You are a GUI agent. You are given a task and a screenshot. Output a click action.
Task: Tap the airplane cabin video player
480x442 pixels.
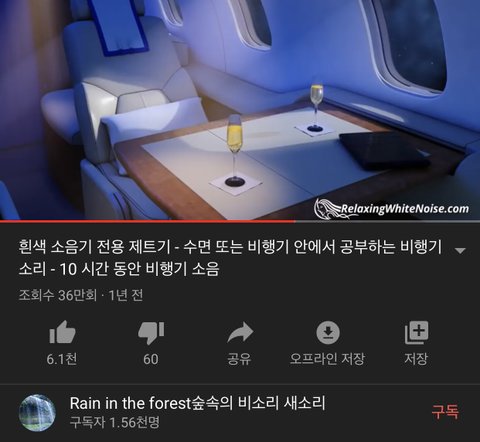[240, 109]
